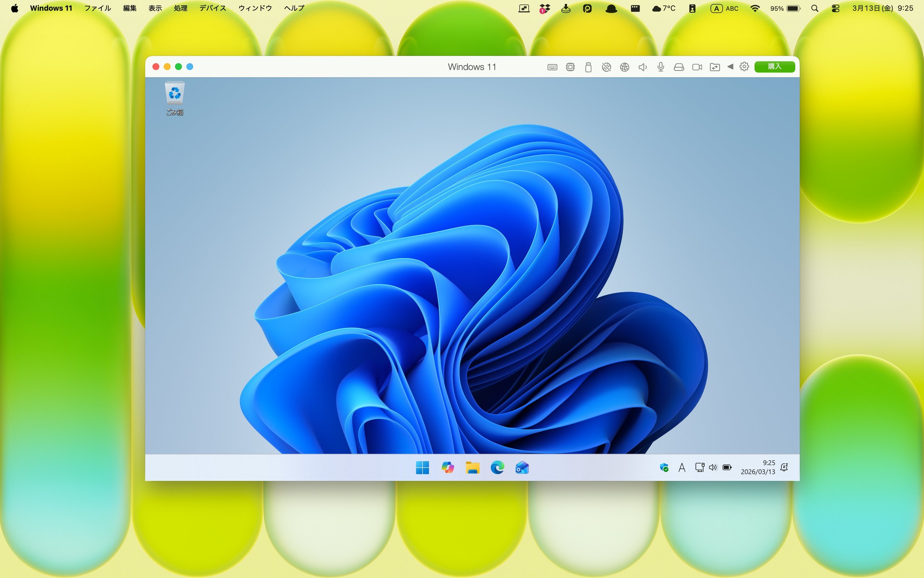
Task: Open the 処理 menu
Action: [x=180, y=8]
